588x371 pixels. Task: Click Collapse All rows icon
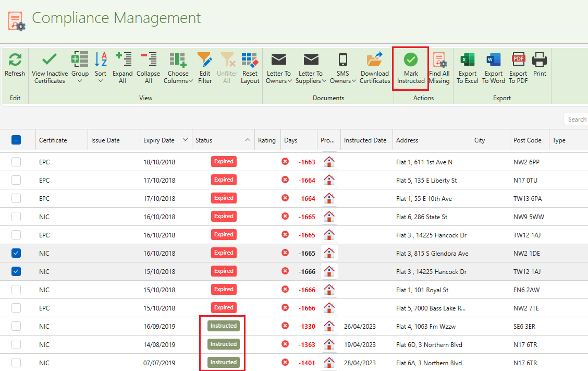coord(148,60)
